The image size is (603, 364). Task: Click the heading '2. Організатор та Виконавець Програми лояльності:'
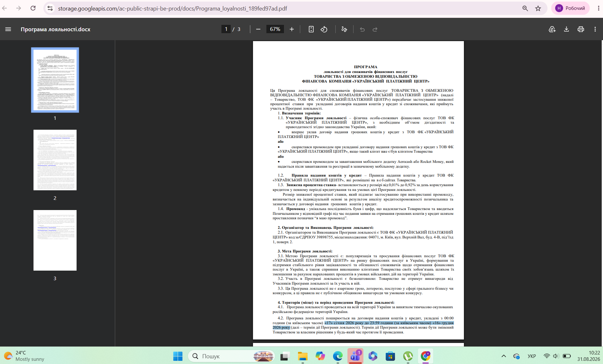click(x=325, y=228)
